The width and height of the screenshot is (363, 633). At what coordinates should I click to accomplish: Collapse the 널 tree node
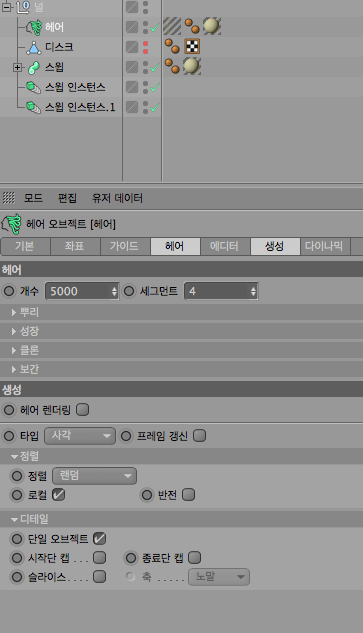[7, 7]
